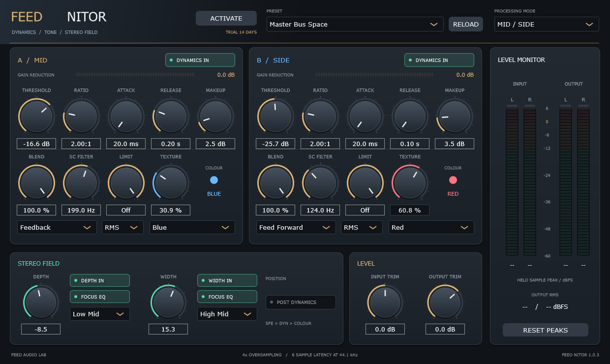Screen dimensions: 610x364
Task: Click the SIDE BLEND knob
Action: (275, 182)
